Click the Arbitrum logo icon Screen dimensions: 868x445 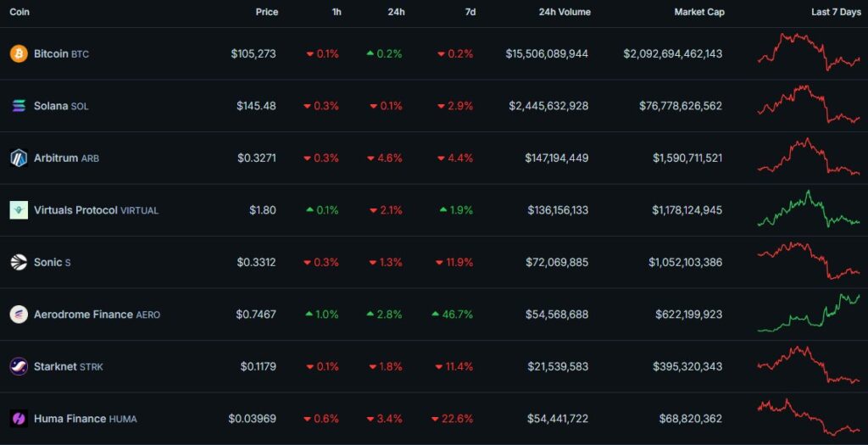19,158
